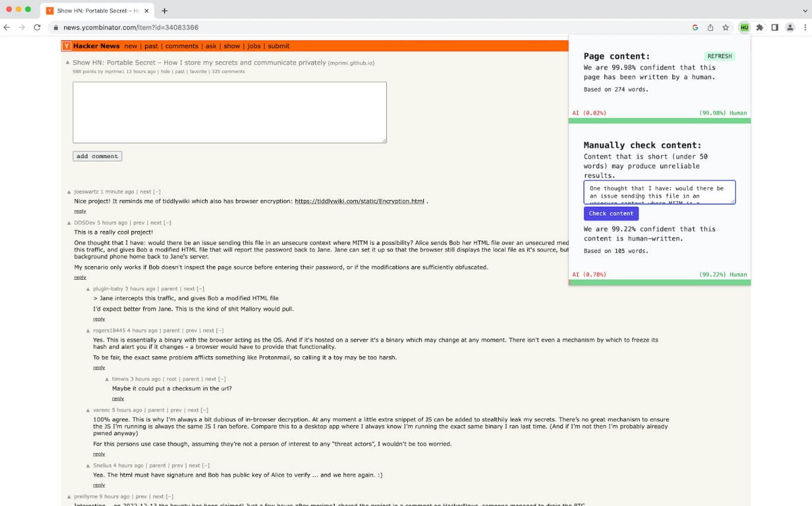The width and height of the screenshot is (812, 506).
Task: Open the Show HN Portable Secret title link
Action: point(199,62)
